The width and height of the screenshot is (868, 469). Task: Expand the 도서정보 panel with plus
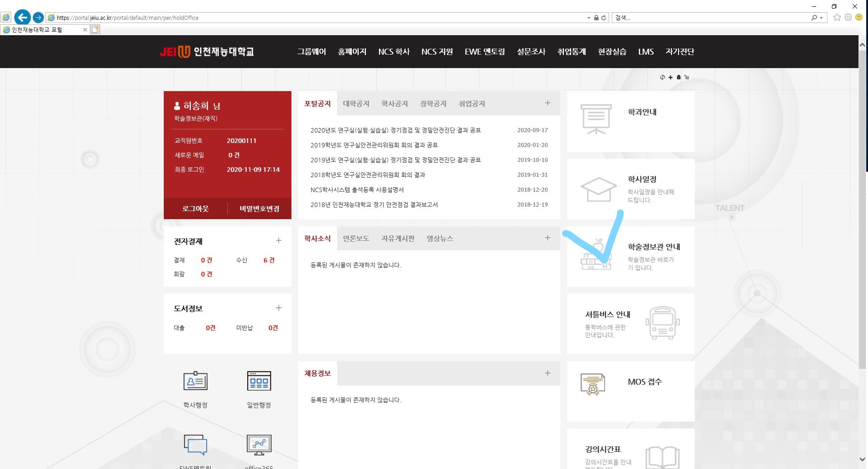coord(279,308)
